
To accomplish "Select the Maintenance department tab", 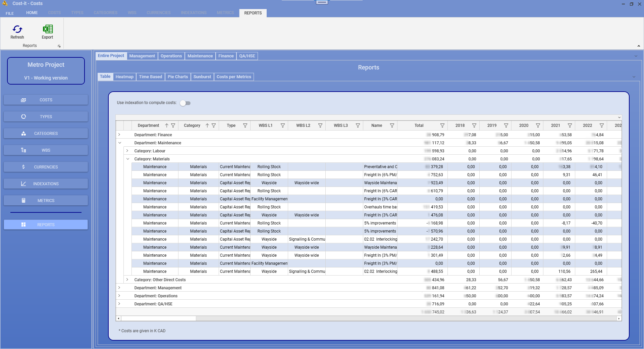I will click(x=200, y=56).
